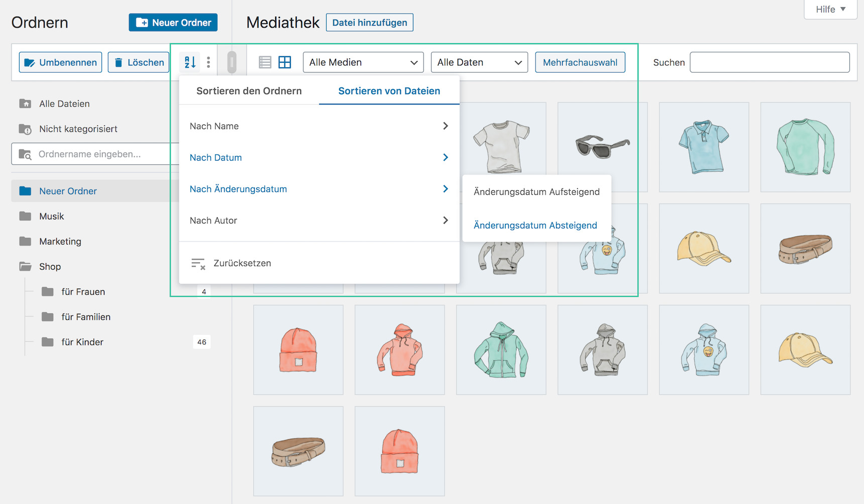This screenshot has height=504, width=864.
Task: Choose Änderungsdatum Aufsteigend sort order
Action: tap(536, 192)
